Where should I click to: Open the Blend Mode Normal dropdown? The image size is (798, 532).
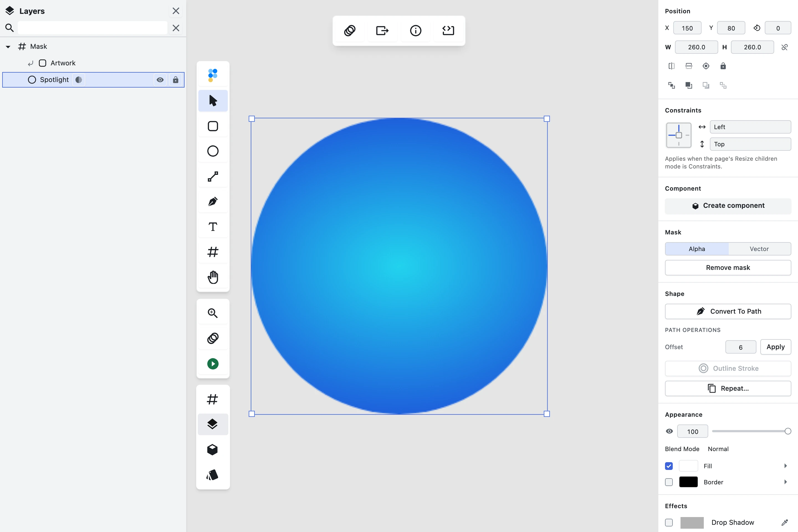click(718, 449)
